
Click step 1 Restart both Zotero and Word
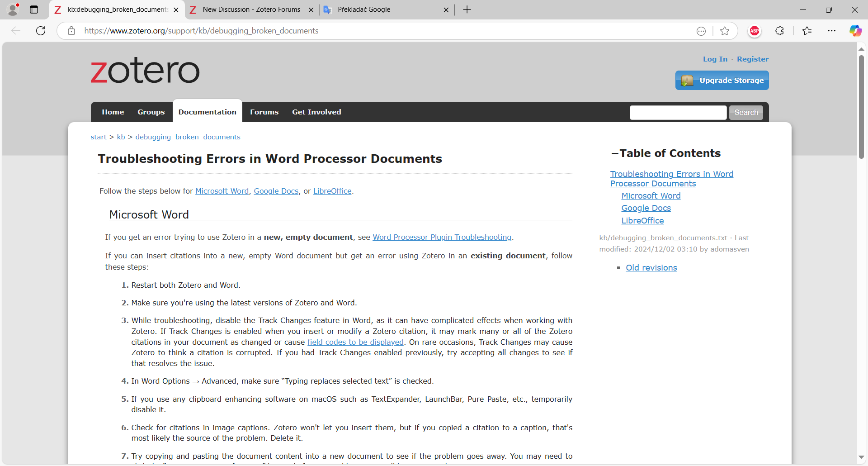click(185, 285)
